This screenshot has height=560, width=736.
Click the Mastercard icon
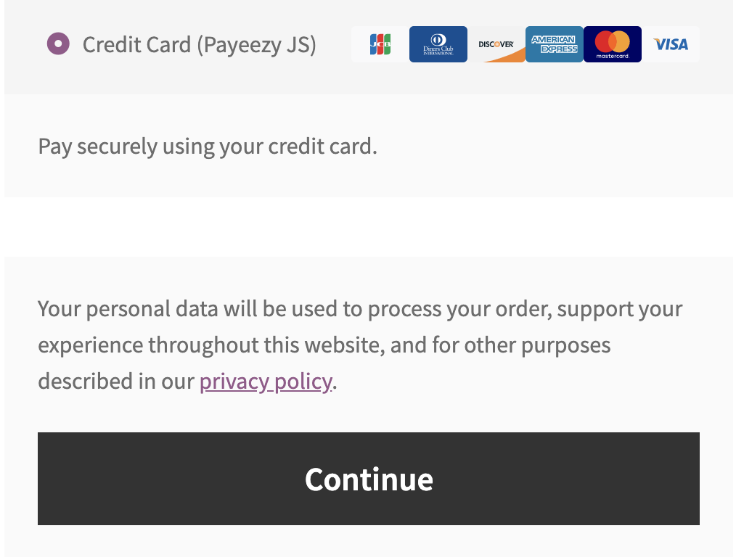(612, 44)
